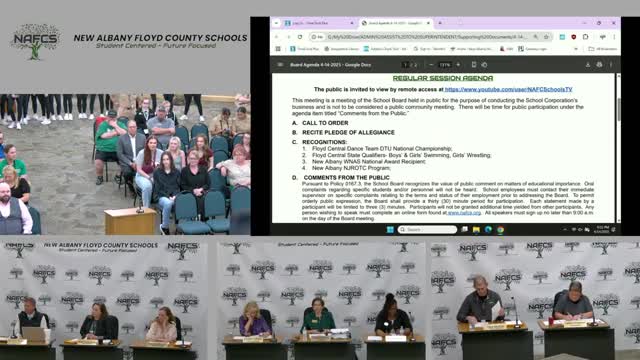This screenshot has height=360, width=640.
Task: Open the apps grid in bookmarks bar
Action: click(278, 49)
